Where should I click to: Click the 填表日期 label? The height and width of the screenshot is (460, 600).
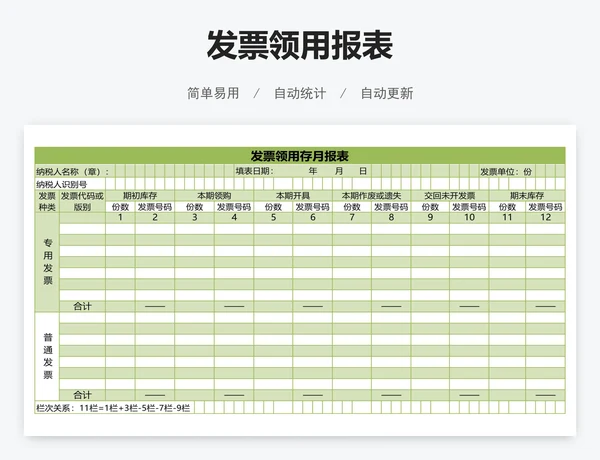coord(254,171)
